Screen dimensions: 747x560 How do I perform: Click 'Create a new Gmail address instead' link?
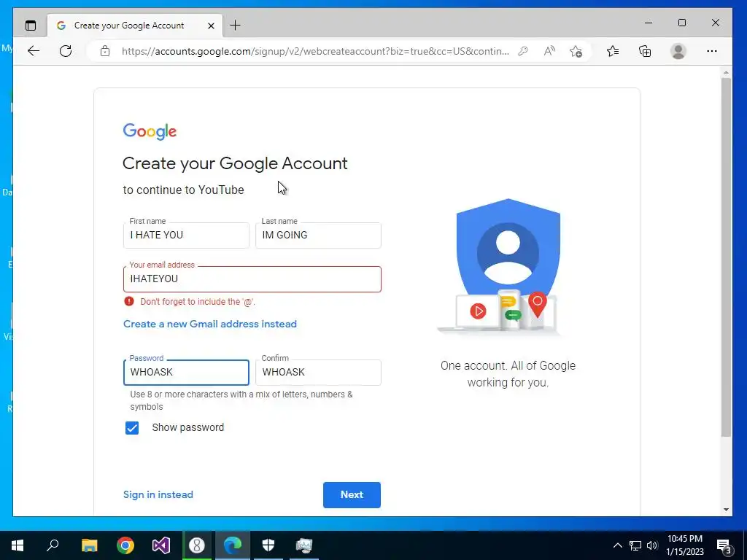(x=210, y=324)
